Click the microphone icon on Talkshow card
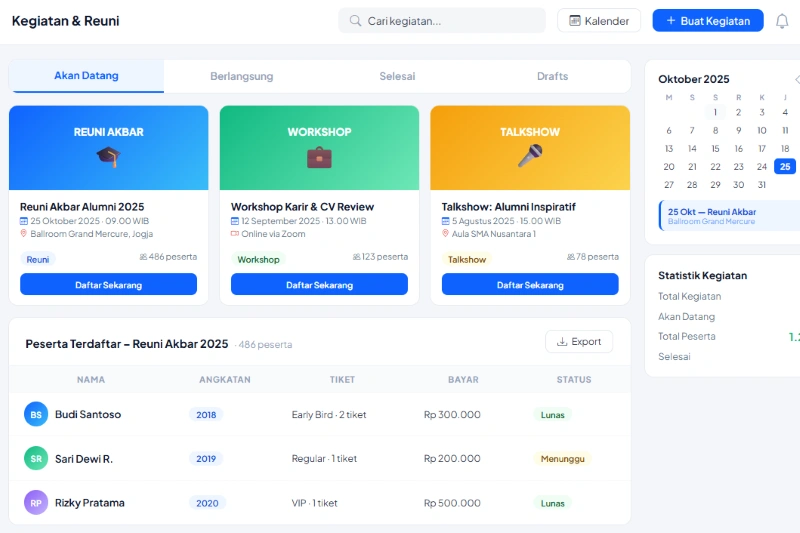 click(x=530, y=156)
